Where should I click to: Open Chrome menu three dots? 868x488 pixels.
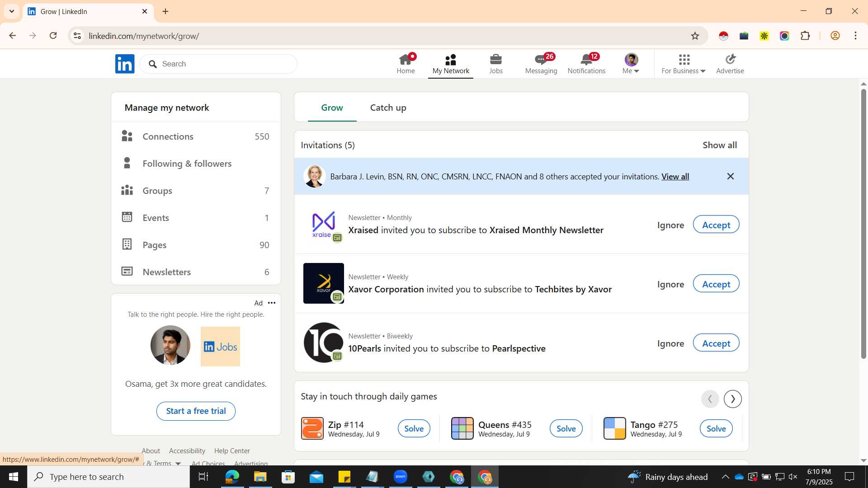[x=855, y=36]
